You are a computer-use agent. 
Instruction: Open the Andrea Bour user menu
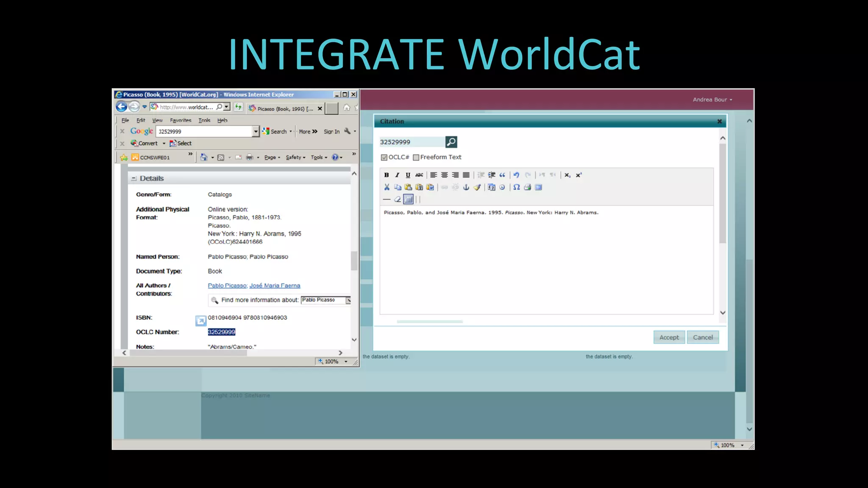[x=712, y=100]
